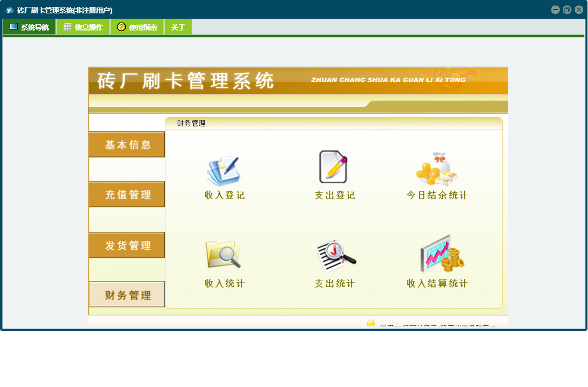Viewport: 588px width, 387px height.
Task: Click the 支出登记 label
Action: click(x=334, y=195)
